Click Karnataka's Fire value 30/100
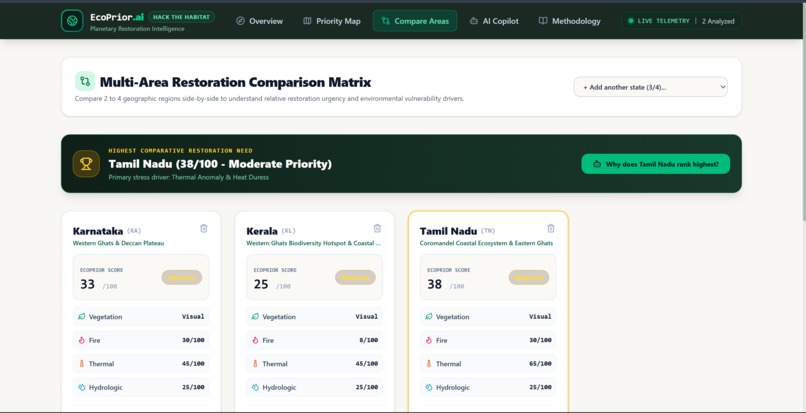 [x=193, y=340]
